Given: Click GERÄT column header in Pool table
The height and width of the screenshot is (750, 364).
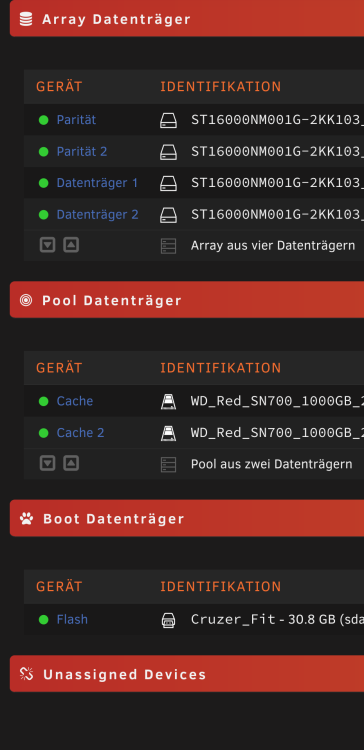Looking at the screenshot, I should tap(59, 368).
